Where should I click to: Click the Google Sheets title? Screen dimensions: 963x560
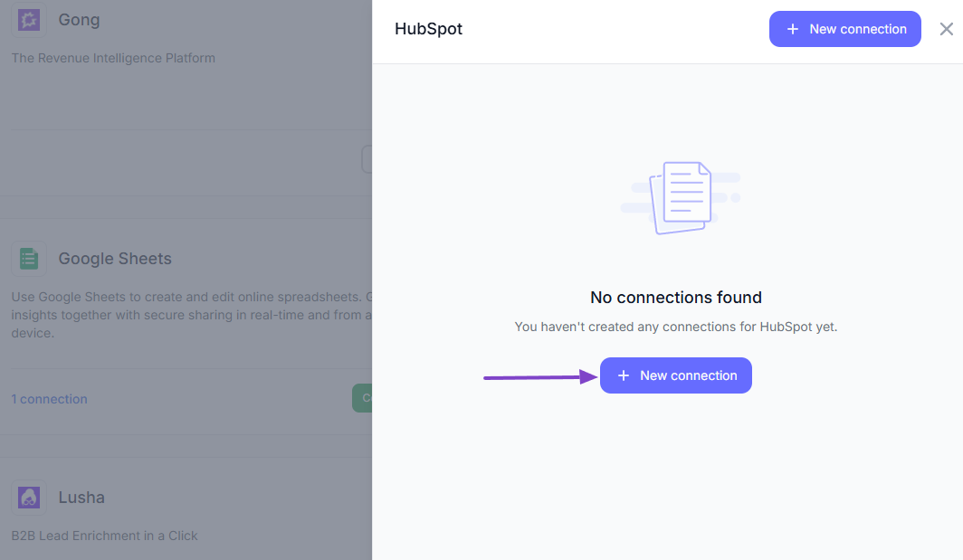point(115,259)
